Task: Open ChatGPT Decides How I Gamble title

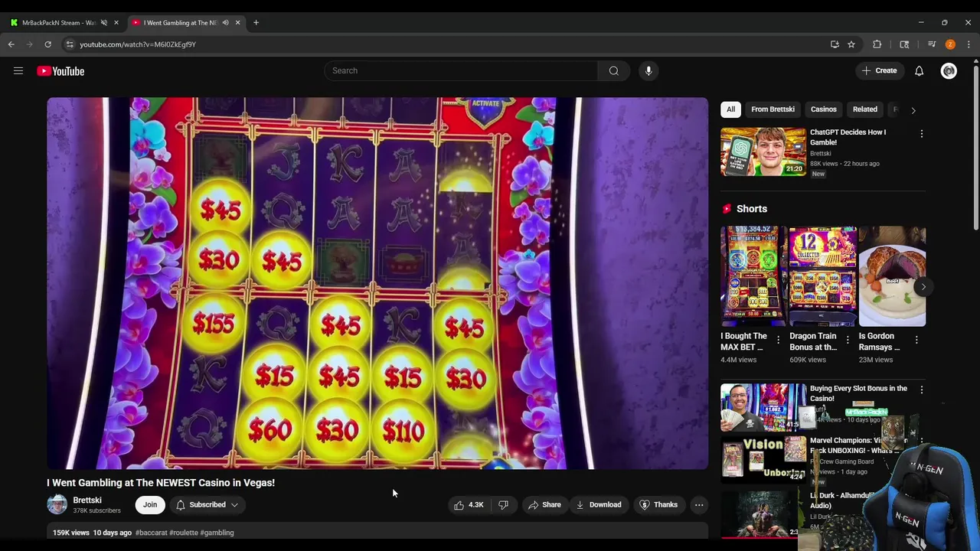Action: (x=848, y=137)
